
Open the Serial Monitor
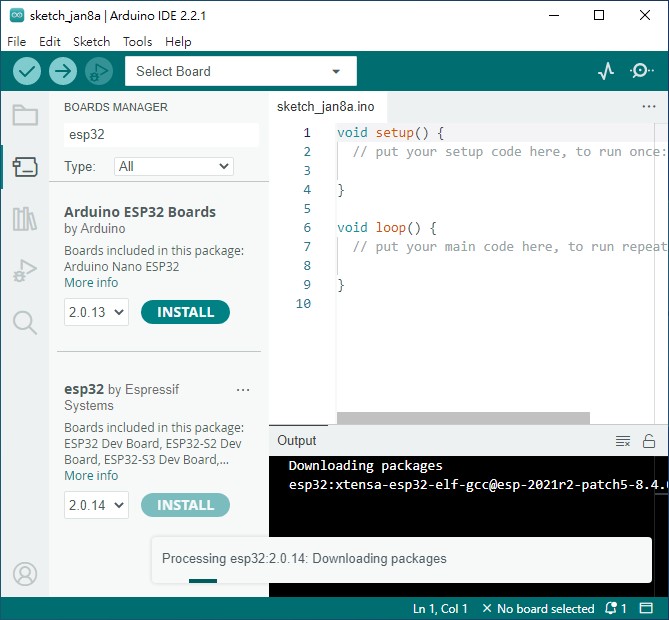pyautogui.click(x=641, y=71)
